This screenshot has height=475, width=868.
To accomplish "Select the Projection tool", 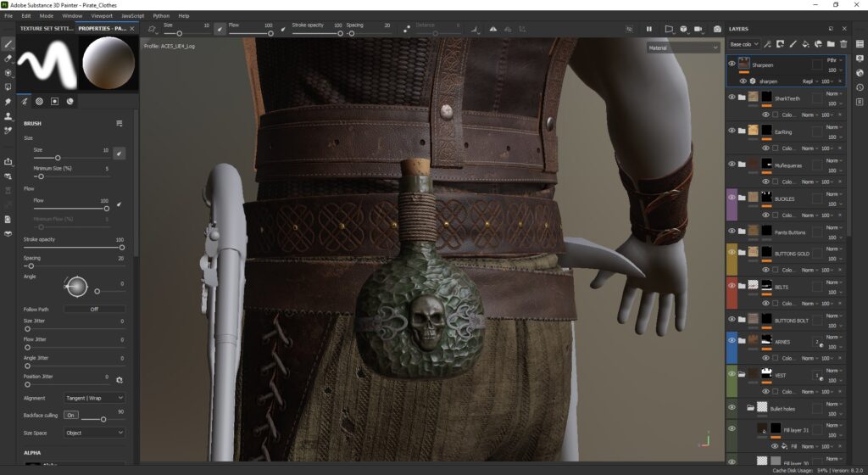I will [8, 73].
